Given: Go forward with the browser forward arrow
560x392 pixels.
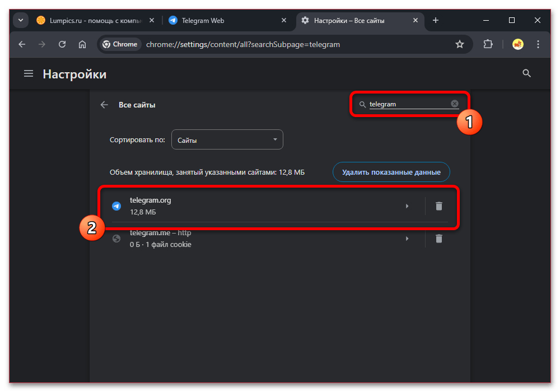Looking at the screenshot, I should 42,44.
